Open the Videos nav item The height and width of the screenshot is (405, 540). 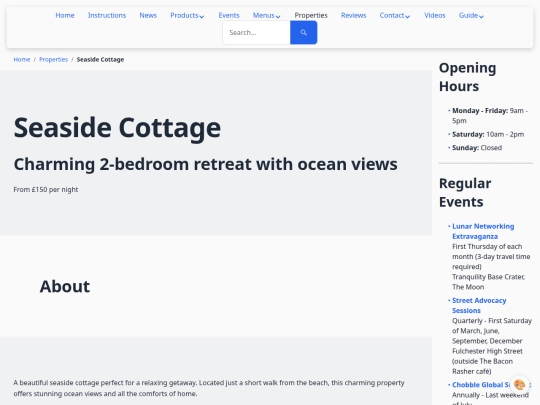[435, 15]
